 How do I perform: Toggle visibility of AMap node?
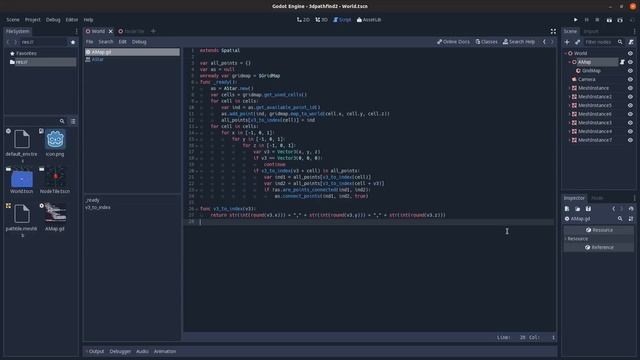(630, 62)
